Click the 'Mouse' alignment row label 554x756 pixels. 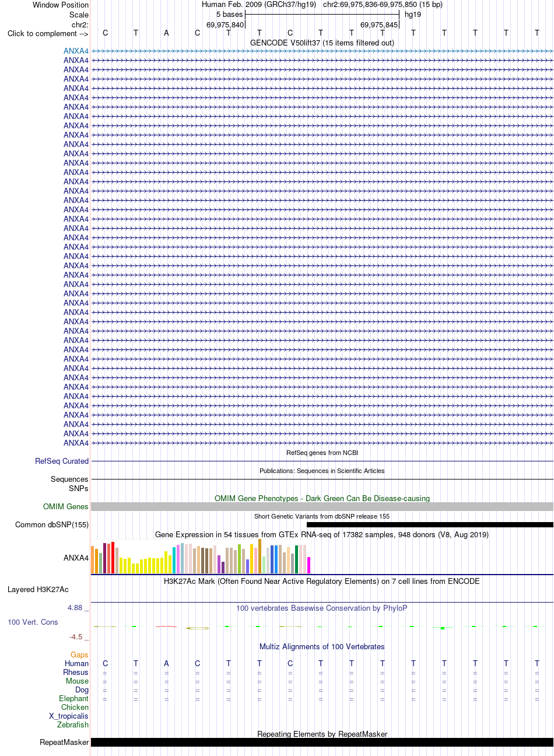pyautogui.click(x=78, y=681)
